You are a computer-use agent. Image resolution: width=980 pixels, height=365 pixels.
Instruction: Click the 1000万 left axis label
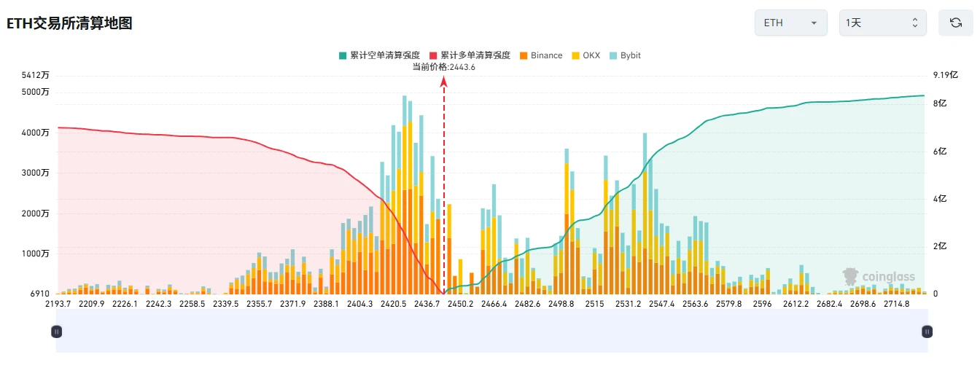click(36, 254)
